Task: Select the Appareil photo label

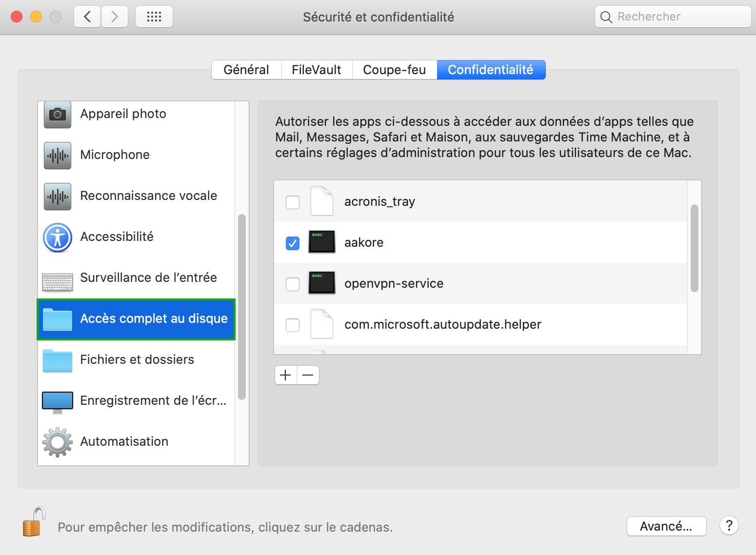Action: click(123, 114)
